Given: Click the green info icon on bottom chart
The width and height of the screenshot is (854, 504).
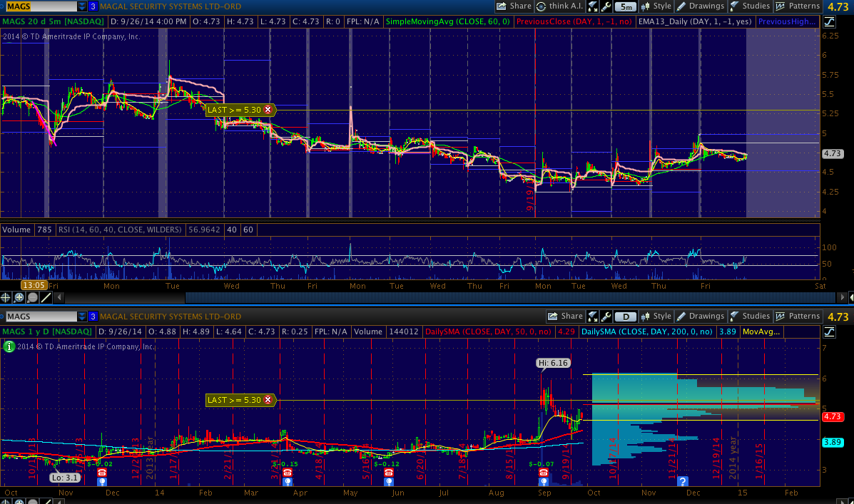Looking at the screenshot, I should (x=8, y=346).
